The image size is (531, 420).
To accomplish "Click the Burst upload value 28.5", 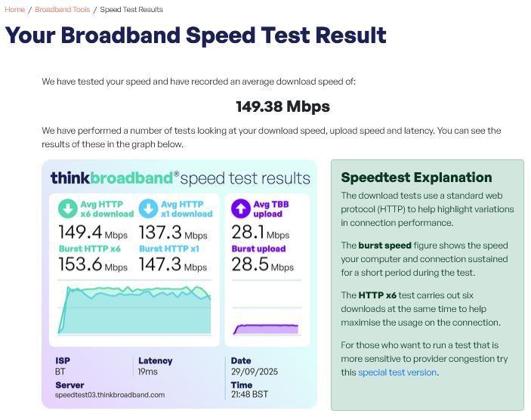I will (250, 264).
